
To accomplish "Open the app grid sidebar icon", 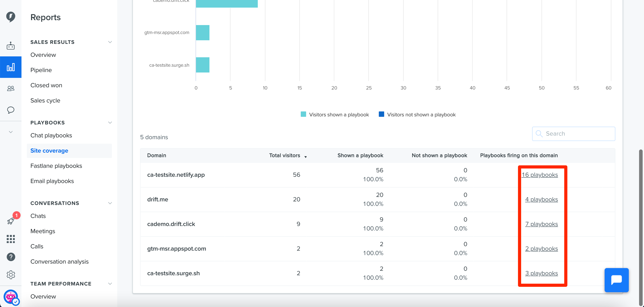I will point(11,239).
